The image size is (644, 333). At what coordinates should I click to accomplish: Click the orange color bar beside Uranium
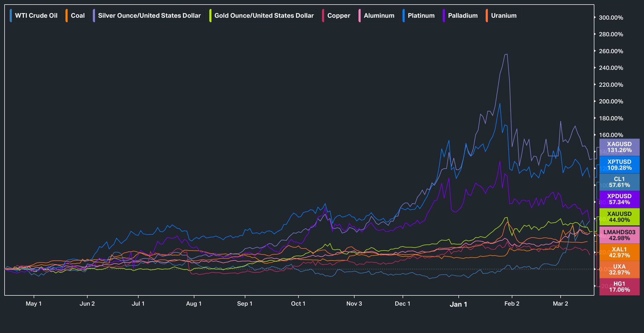click(487, 16)
